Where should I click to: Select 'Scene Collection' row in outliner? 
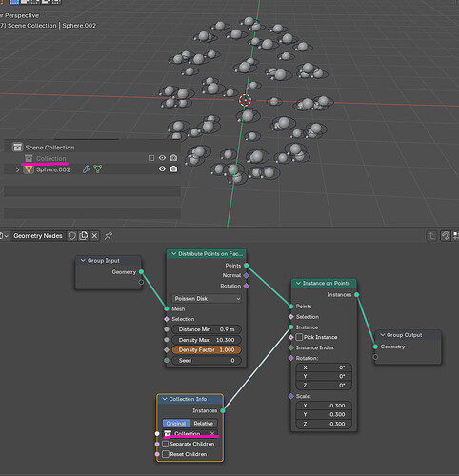[x=92, y=148]
